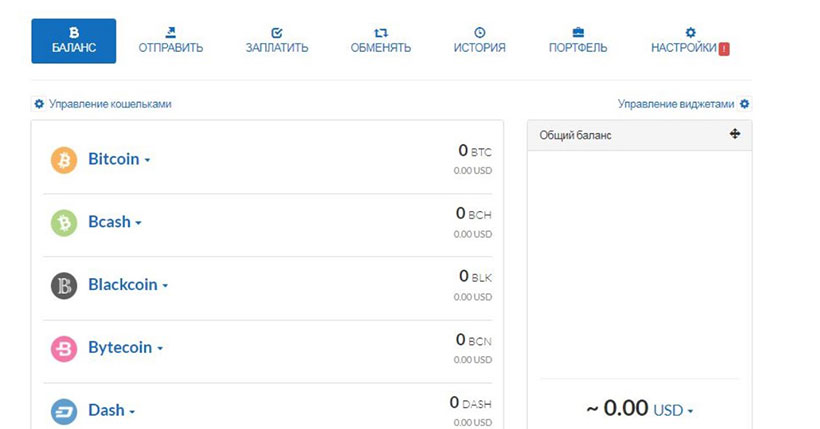Image resolution: width=820 pixels, height=429 pixels.
Task: Click the green Bcash coin icon
Action: pyautogui.click(x=64, y=223)
